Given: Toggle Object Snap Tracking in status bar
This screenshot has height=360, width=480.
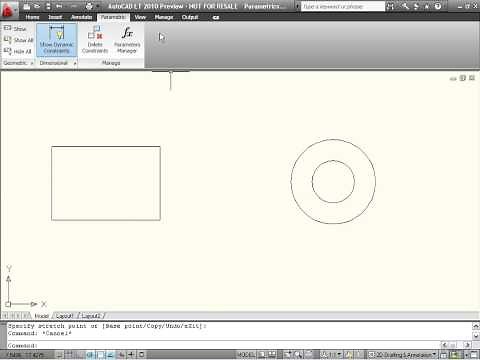Looking at the screenshot, I should click(110, 354).
